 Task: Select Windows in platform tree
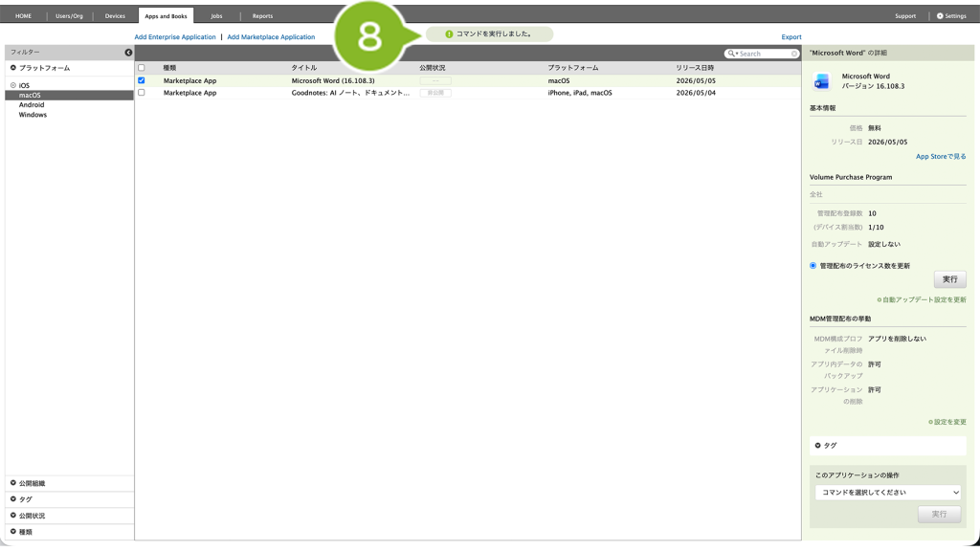pos(33,115)
